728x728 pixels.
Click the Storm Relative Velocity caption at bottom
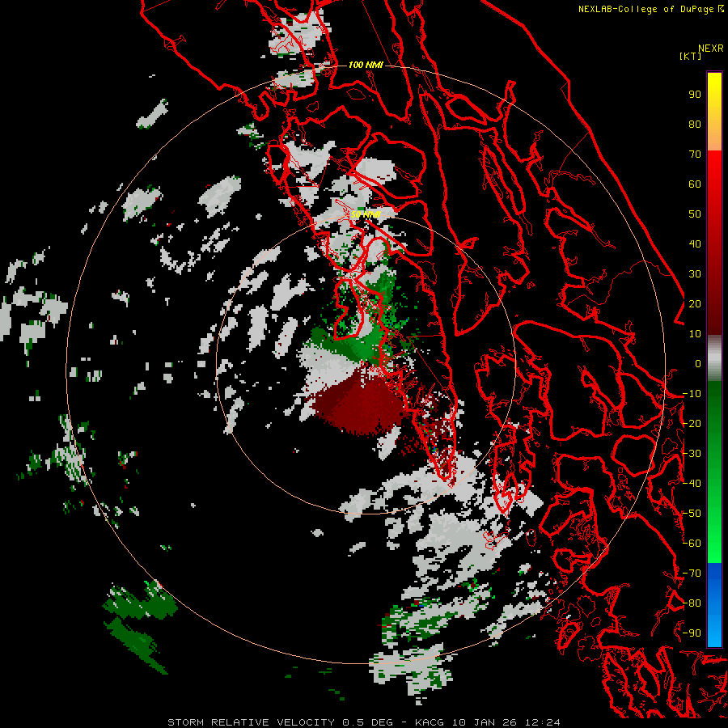(363, 722)
